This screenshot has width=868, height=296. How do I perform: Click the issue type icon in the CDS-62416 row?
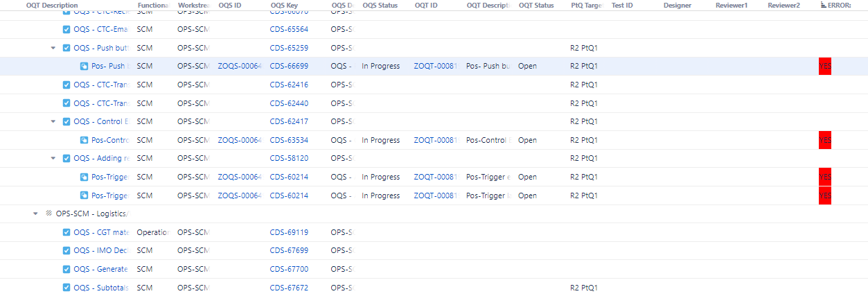pyautogui.click(x=67, y=85)
